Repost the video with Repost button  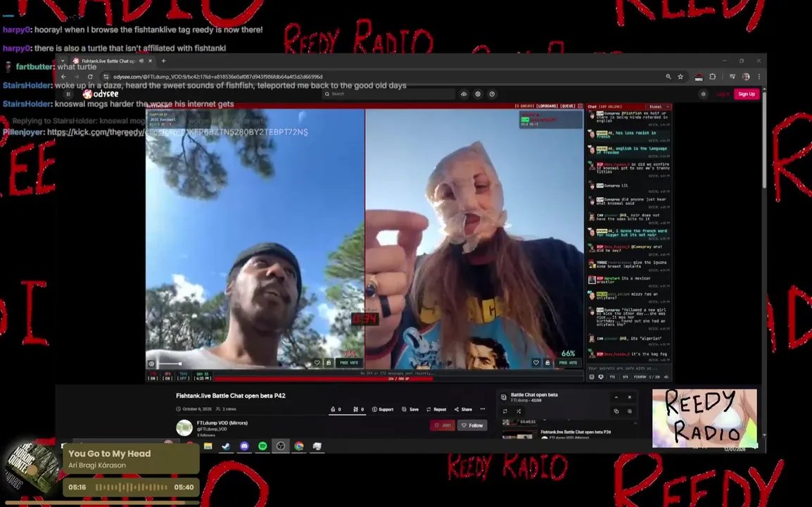point(436,409)
